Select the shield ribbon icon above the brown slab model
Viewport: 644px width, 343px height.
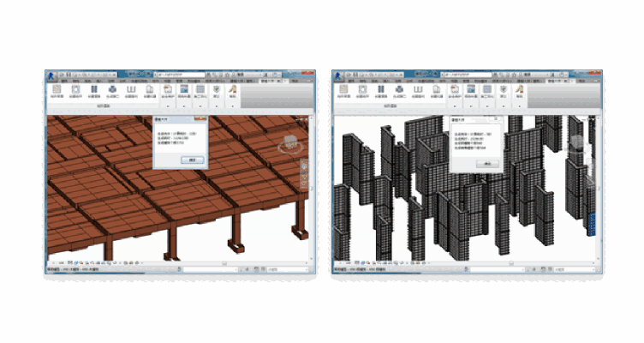[x=218, y=89]
